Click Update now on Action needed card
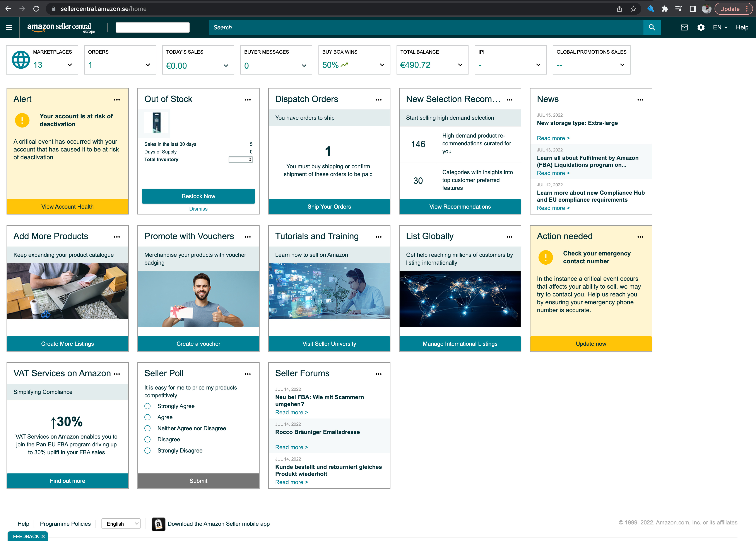756x541 pixels. pos(591,344)
